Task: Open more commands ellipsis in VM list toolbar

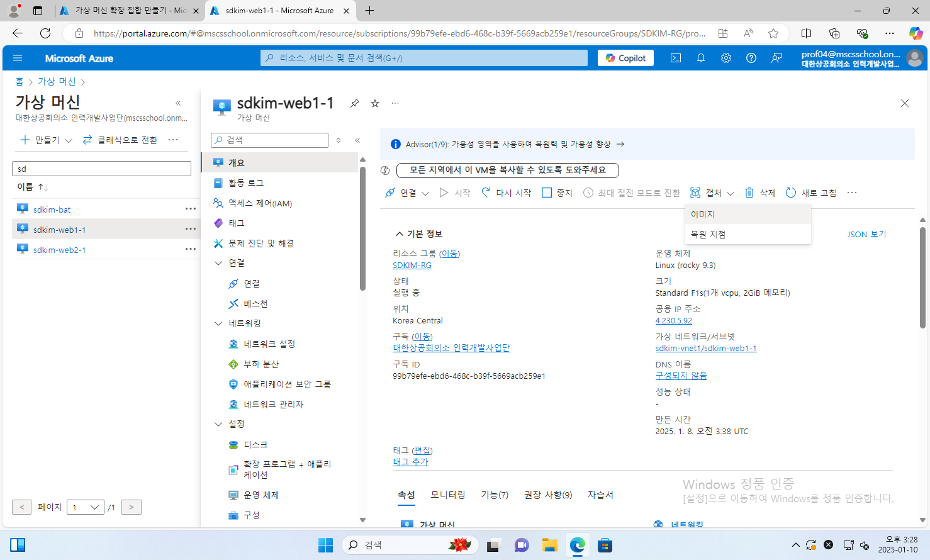Action: 173,140
